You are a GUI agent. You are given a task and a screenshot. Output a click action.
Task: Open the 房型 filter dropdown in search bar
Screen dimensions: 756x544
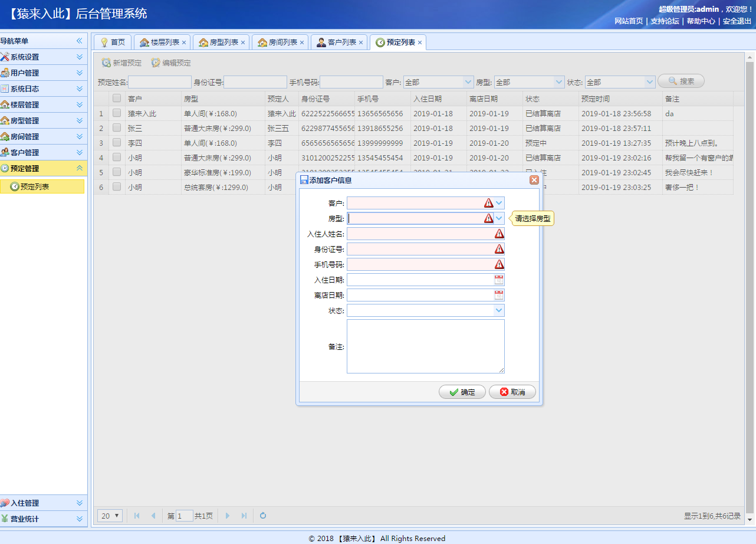[560, 82]
